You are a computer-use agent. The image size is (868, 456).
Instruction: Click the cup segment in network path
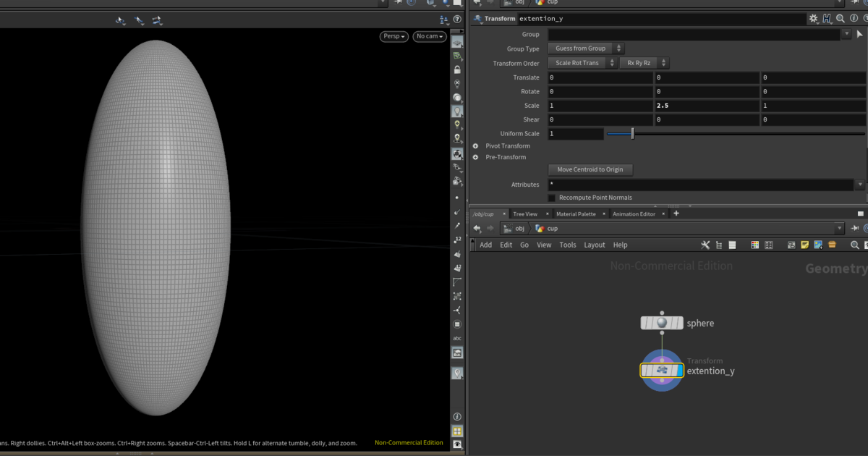547,229
